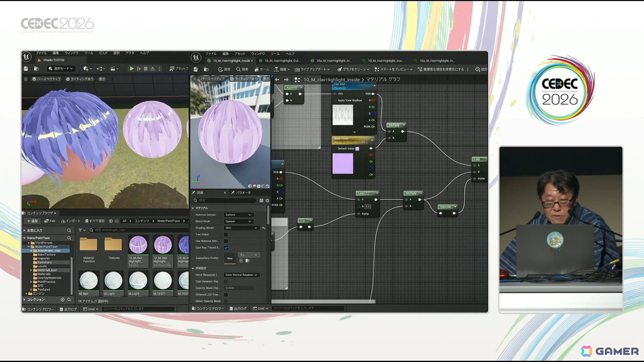Image resolution: width=644 pixels, height=362 pixels.
Task: Click the インポート import button
Action: coord(70,221)
